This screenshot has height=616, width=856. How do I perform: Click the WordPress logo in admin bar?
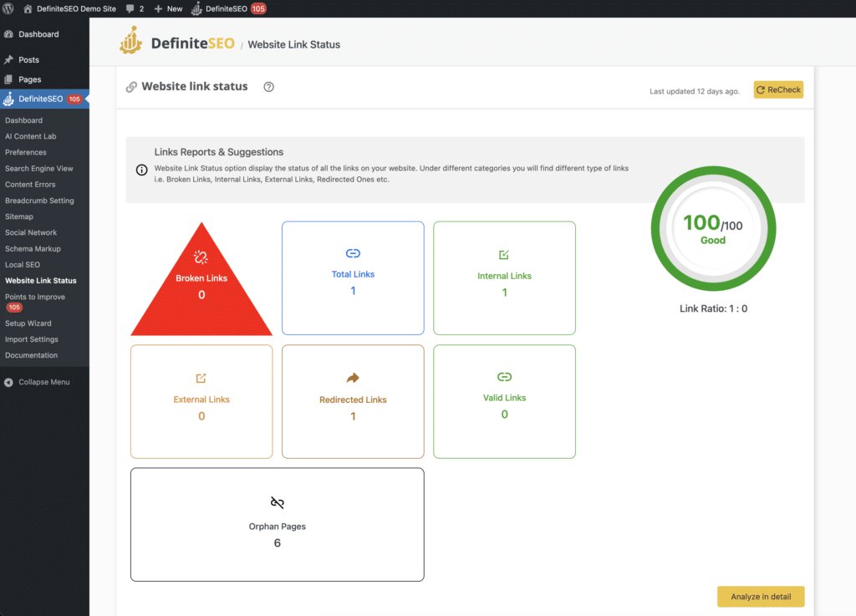pyautogui.click(x=8, y=8)
